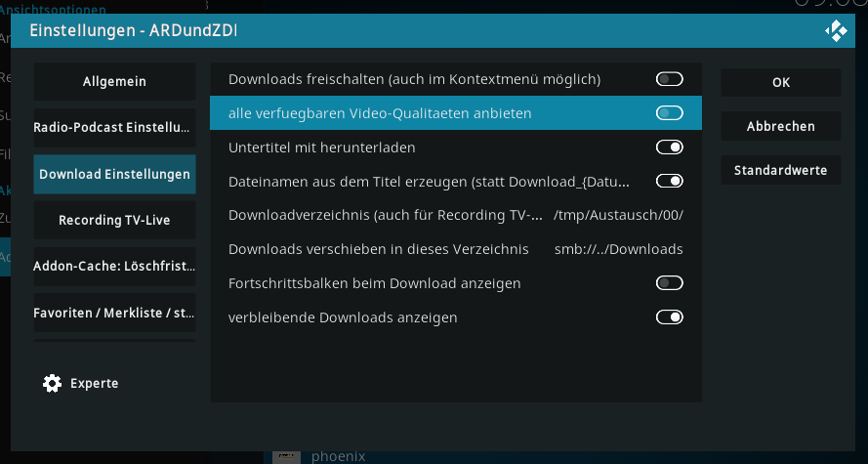The image size is (868, 464).
Task: Switch off verbleibende Downloads anzeigen
Action: coord(669,317)
